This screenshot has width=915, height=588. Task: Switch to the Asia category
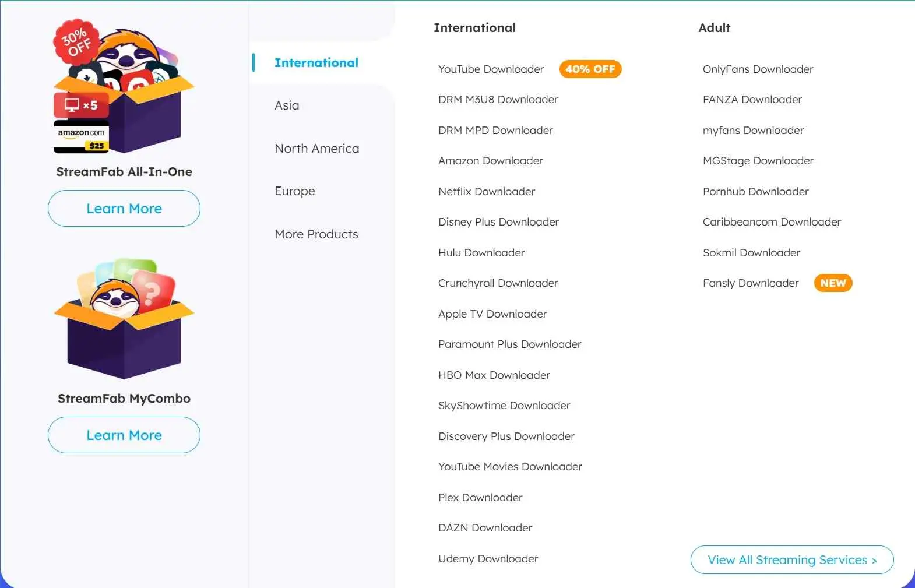(x=287, y=105)
